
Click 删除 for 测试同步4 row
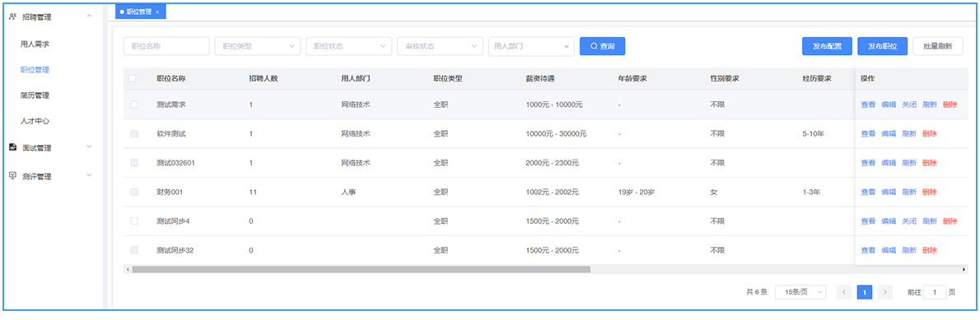coord(950,220)
